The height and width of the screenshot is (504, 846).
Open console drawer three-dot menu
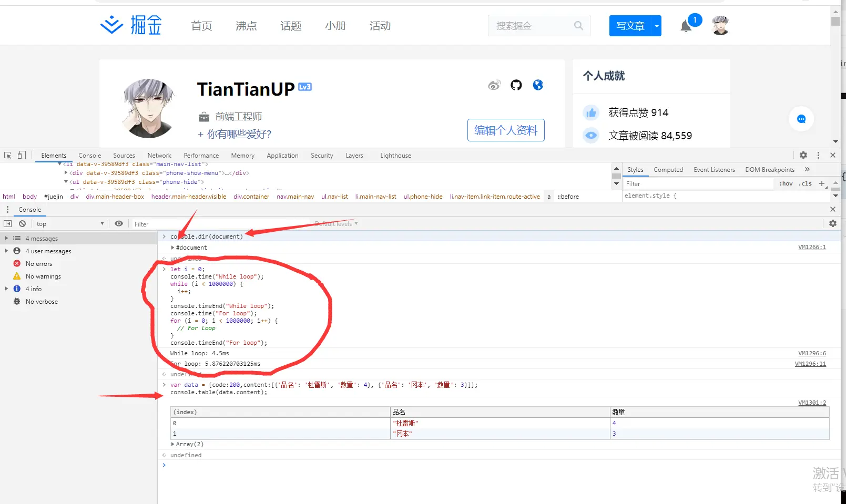(7, 209)
